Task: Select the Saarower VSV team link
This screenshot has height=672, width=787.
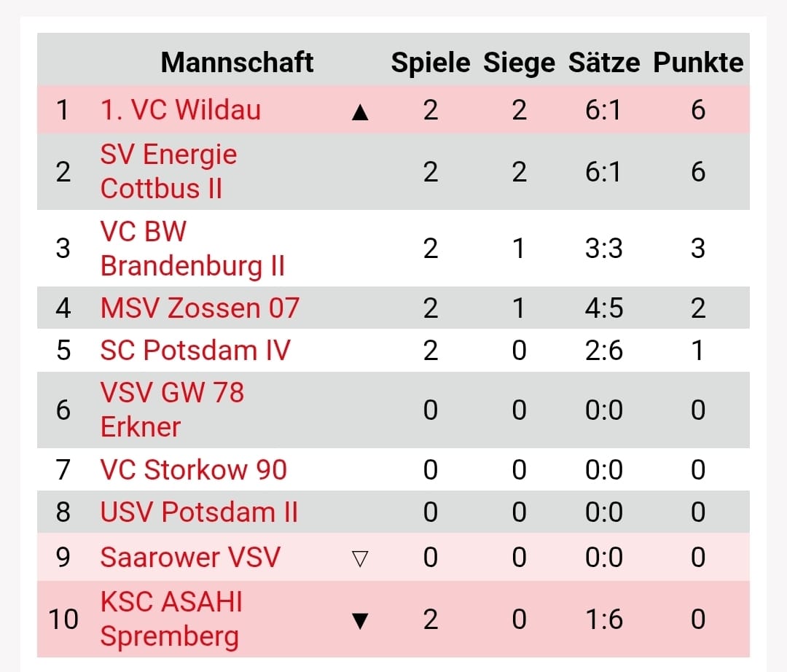Action: pyautogui.click(x=190, y=558)
